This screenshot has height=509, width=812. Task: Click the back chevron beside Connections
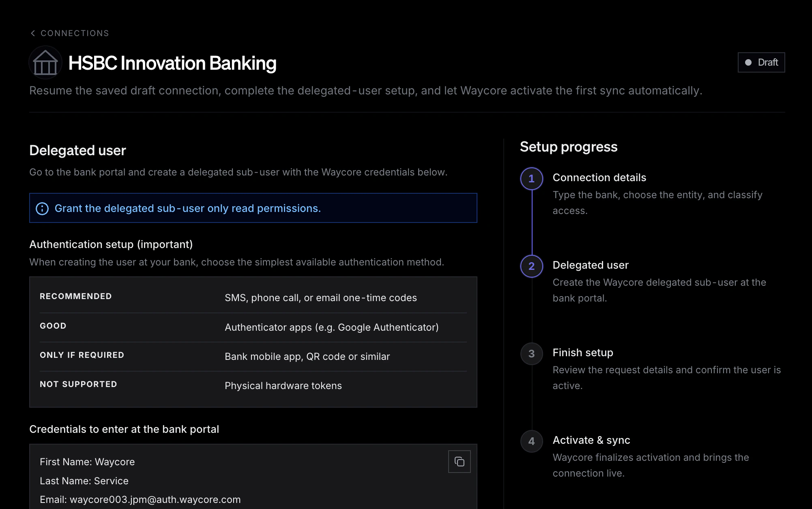33,33
